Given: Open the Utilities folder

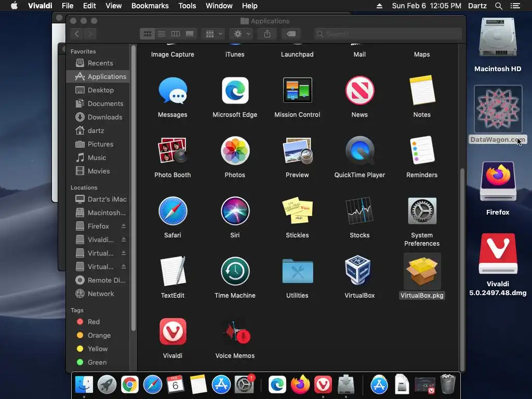Looking at the screenshot, I should 297,271.
